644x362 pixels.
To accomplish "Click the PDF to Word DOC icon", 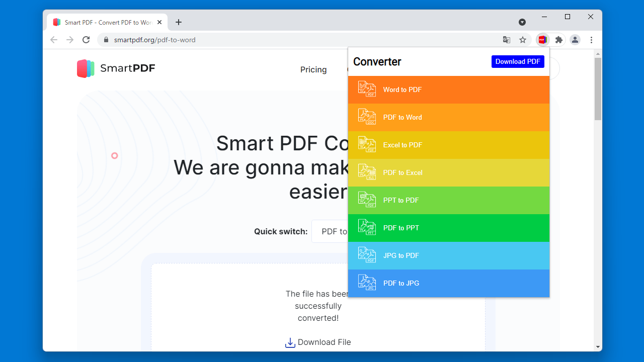I will 367,117.
